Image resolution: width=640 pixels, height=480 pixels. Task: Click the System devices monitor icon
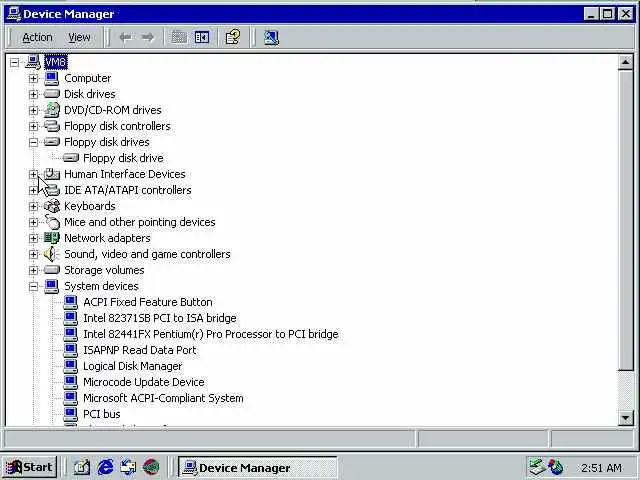click(52, 286)
